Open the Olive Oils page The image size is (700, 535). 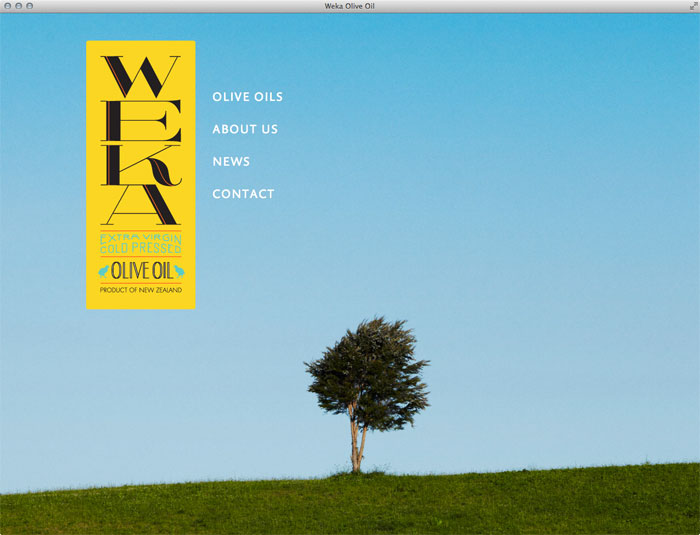247,97
